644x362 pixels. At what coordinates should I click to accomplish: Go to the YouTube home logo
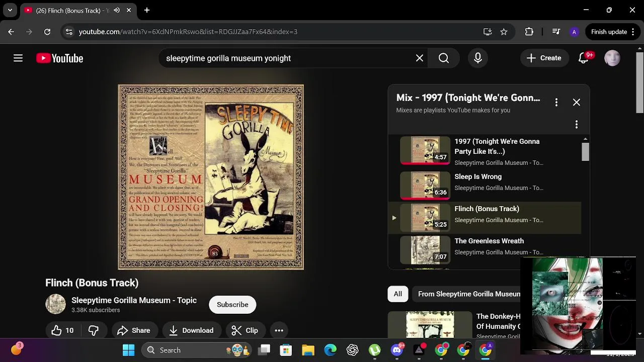pos(59,58)
